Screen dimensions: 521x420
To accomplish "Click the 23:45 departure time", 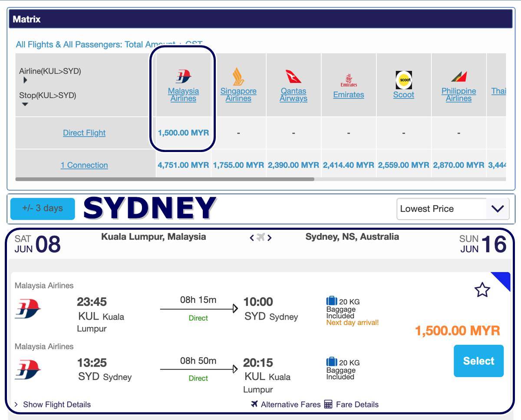I will click(x=92, y=302).
